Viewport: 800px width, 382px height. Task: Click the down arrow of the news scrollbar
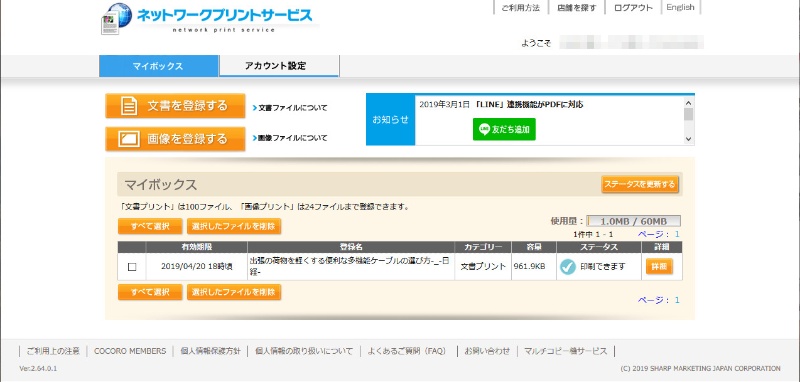(x=688, y=138)
